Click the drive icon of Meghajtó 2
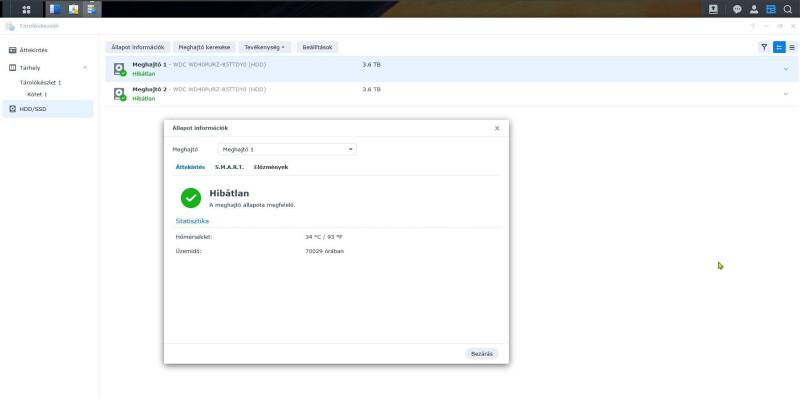 tap(119, 94)
